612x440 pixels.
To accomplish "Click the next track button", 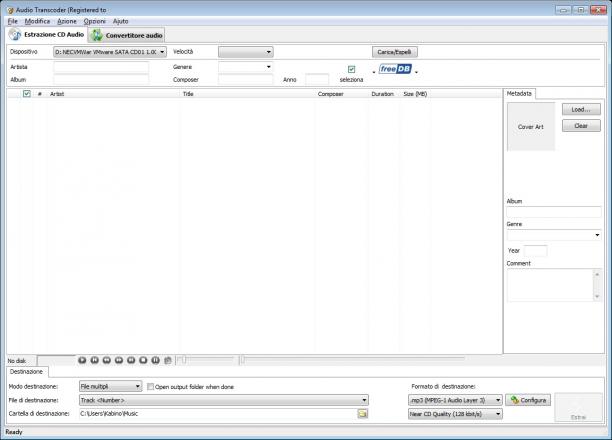I will tap(131, 360).
